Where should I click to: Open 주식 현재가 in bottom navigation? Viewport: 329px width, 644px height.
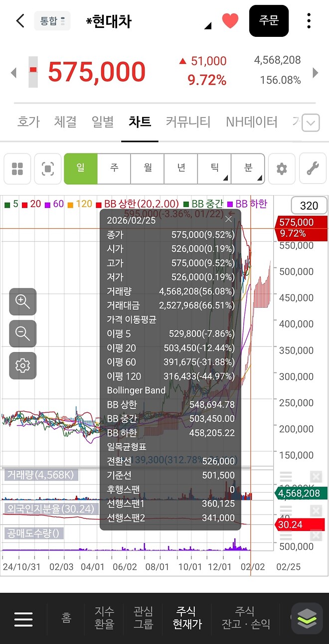[187, 618]
